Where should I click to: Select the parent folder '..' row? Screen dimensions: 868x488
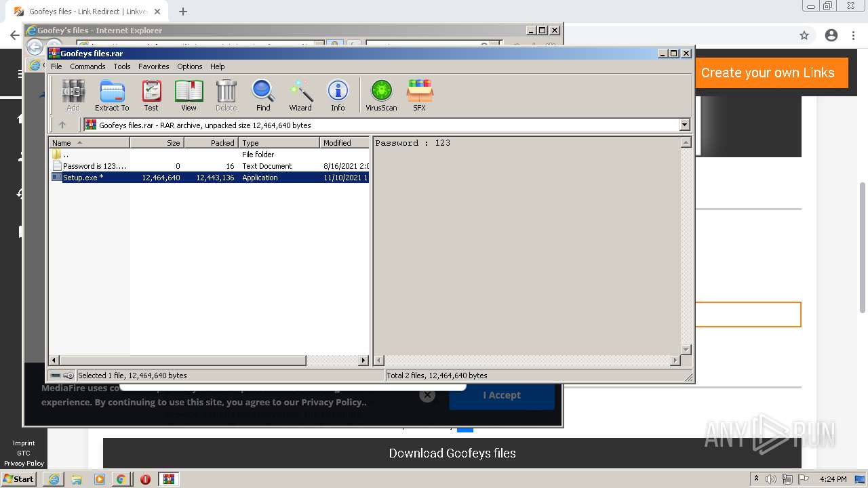(210, 155)
